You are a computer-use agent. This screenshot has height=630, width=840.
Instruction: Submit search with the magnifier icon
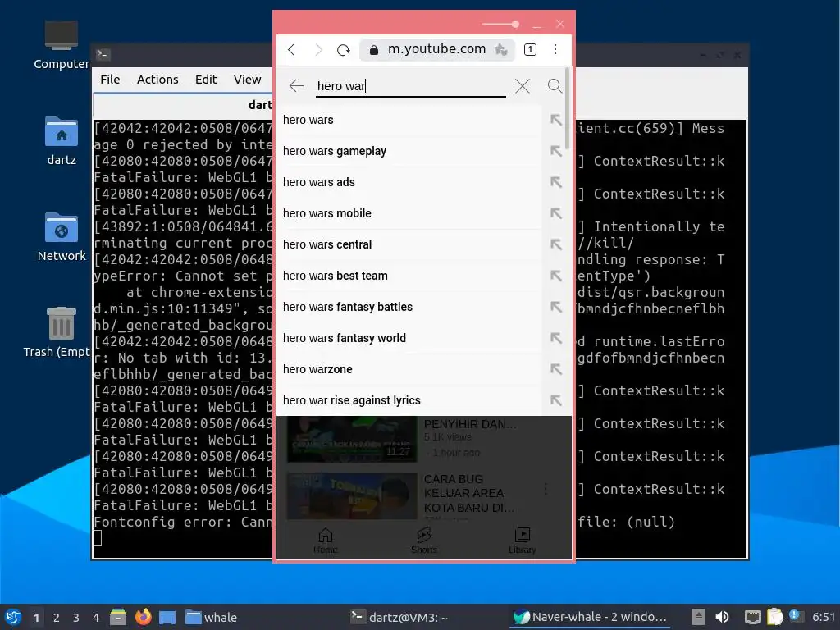click(x=555, y=85)
